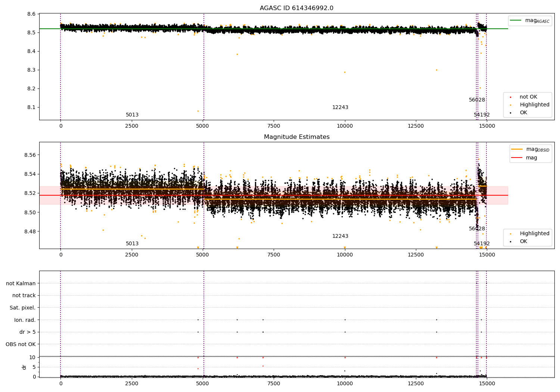Image resolution: width=560 pixels, height=392 pixels.
Task: Click the OBSID annotation 5013 in top plot
Action: pyautogui.click(x=132, y=115)
